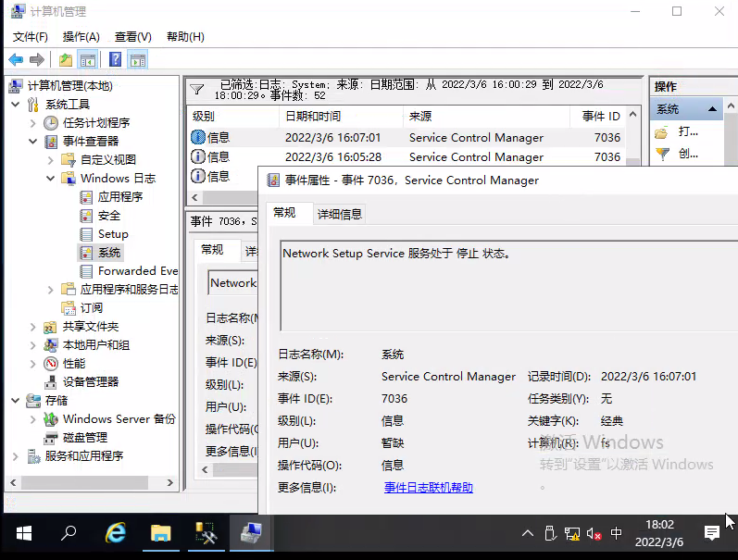The width and height of the screenshot is (738, 560).
Task: Open the 应用程序 log
Action: (120, 197)
